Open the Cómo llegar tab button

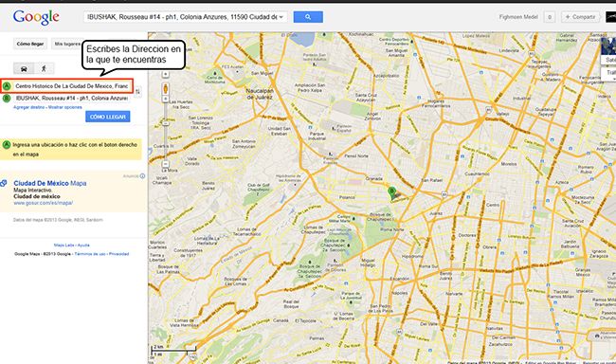click(x=30, y=44)
